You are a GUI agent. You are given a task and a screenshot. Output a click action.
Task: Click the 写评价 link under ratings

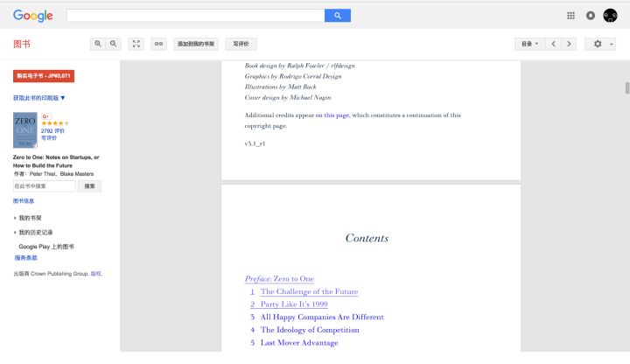tap(49, 137)
